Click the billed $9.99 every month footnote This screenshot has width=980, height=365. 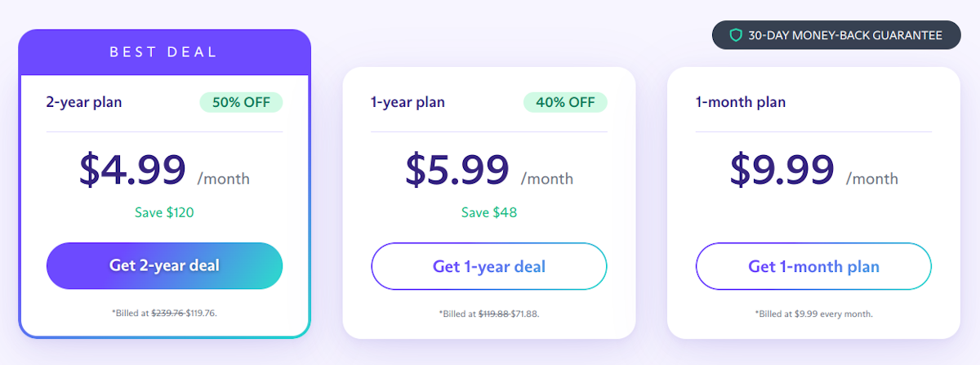pyautogui.click(x=813, y=314)
